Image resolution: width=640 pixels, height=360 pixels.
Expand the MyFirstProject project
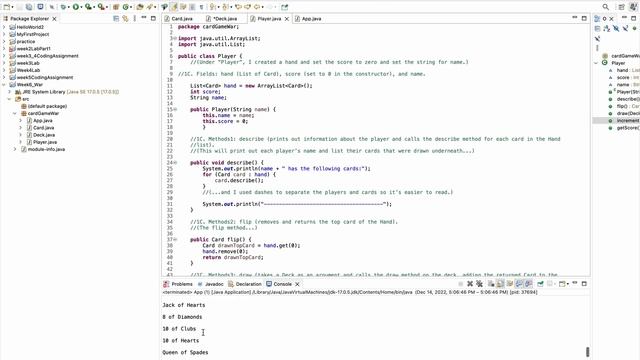[x=4, y=34]
